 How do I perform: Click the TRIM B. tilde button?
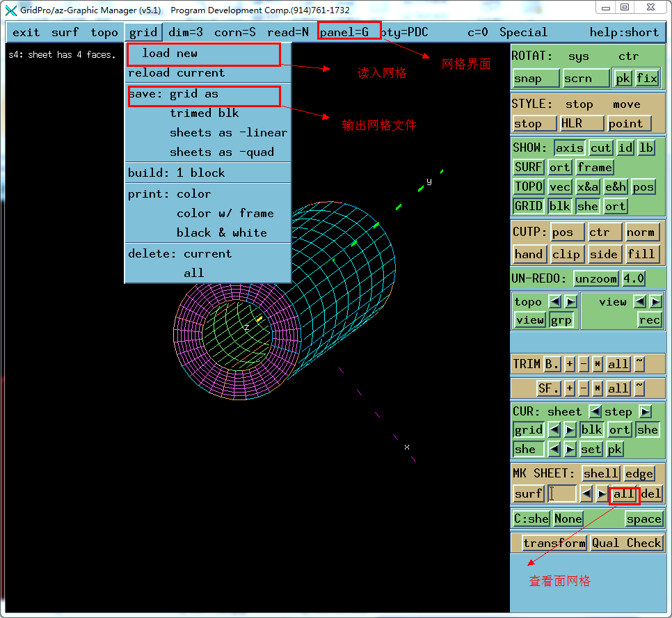coord(639,364)
